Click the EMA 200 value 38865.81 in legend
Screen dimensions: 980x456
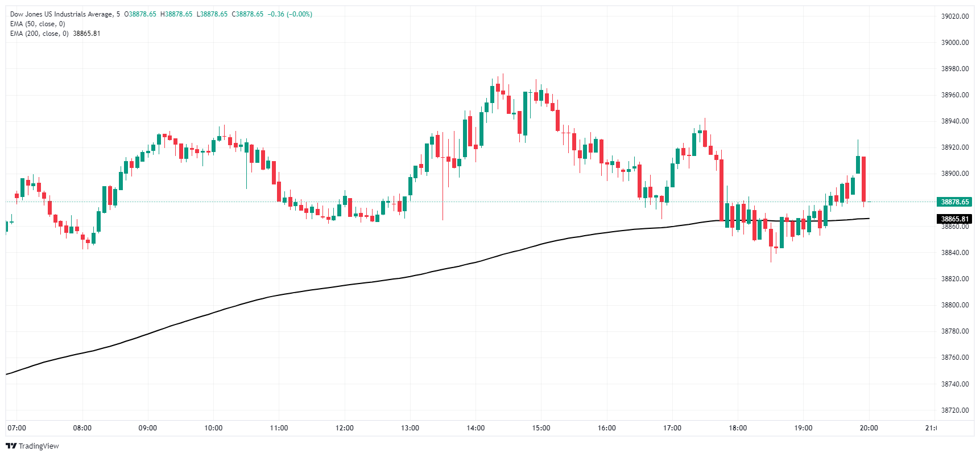86,34
